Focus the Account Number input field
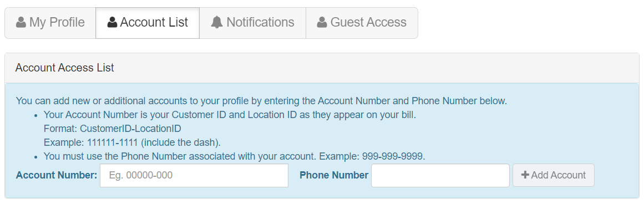 [194, 176]
